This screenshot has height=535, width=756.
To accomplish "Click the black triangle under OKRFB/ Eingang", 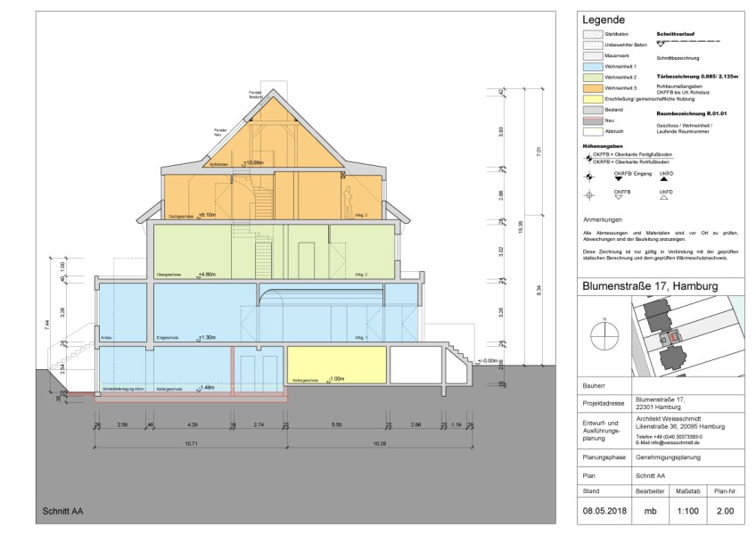I will [x=619, y=179].
